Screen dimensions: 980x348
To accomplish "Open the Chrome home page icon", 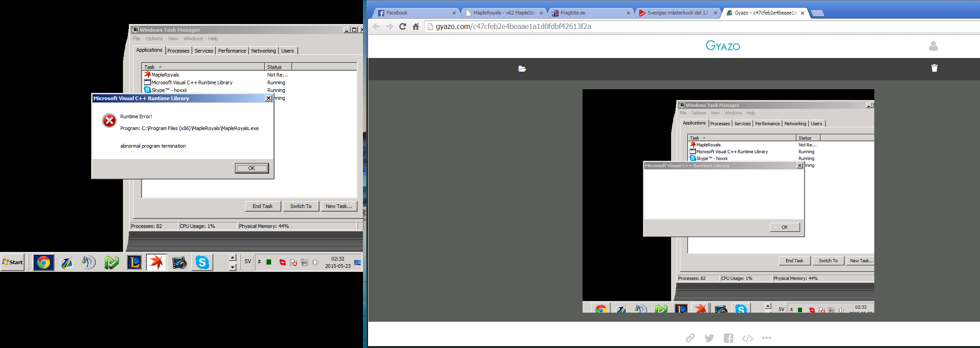I will 416,27.
